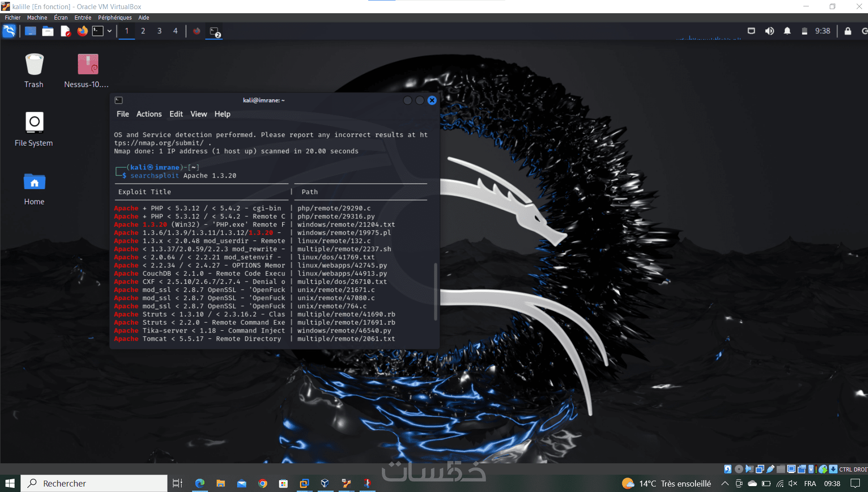Click the Kali panel clock showing 9:38

pos(822,31)
